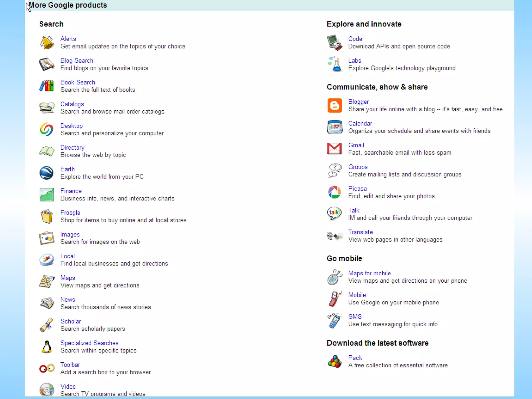Click the Picasa pinwheel icon
Image resolution: width=532 pixels, height=399 pixels.
(335, 192)
